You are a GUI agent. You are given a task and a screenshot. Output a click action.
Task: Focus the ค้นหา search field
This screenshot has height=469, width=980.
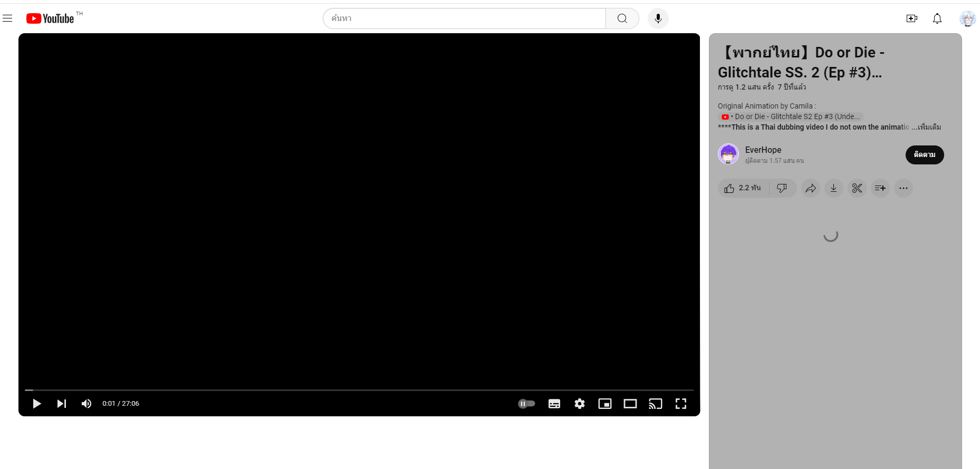click(x=464, y=18)
